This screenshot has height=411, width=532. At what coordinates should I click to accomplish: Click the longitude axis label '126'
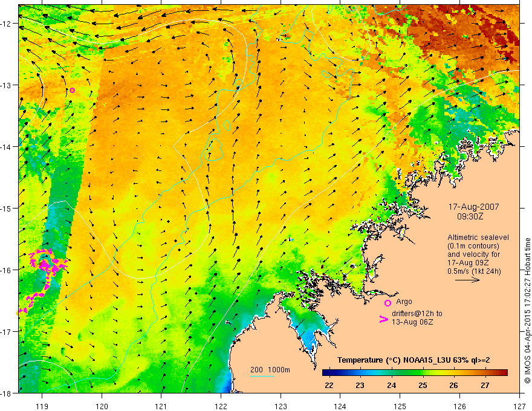pyautogui.click(x=459, y=406)
